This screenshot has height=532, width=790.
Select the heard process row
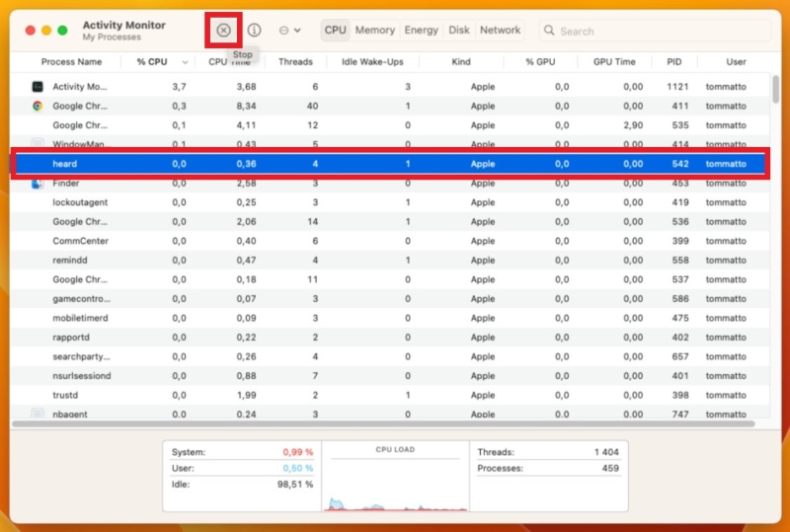coord(390,164)
